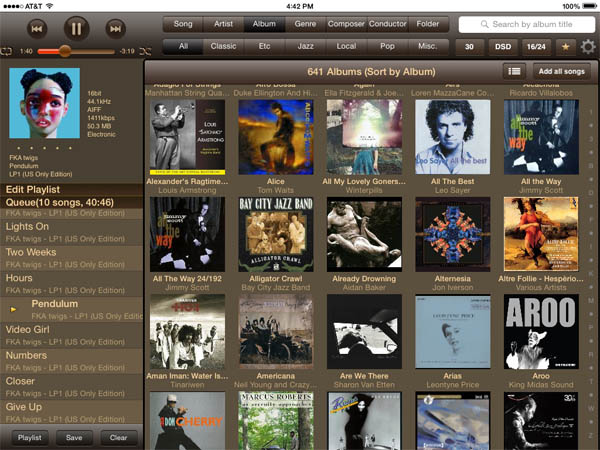This screenshot has width=600, height=450.
Task: Clear the queue
Action: pyautogui.click(x=119, y=437)
